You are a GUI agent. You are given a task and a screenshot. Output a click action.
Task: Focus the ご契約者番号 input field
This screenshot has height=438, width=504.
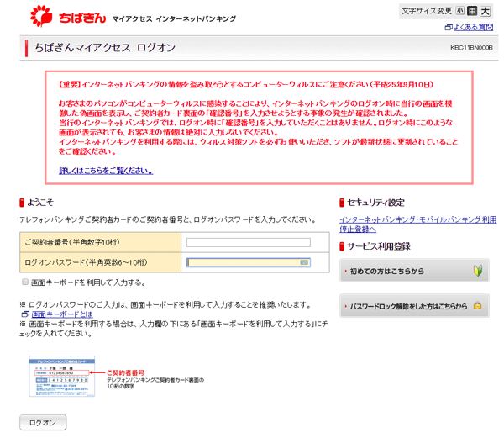click(249, 242)
